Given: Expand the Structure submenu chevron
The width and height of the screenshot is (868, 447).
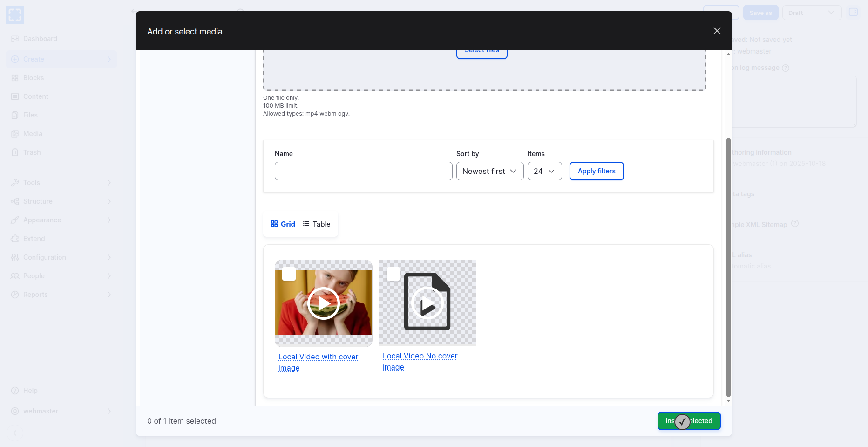Looking at the screenshot, I should pyautogui.click(x=109, y=201).
